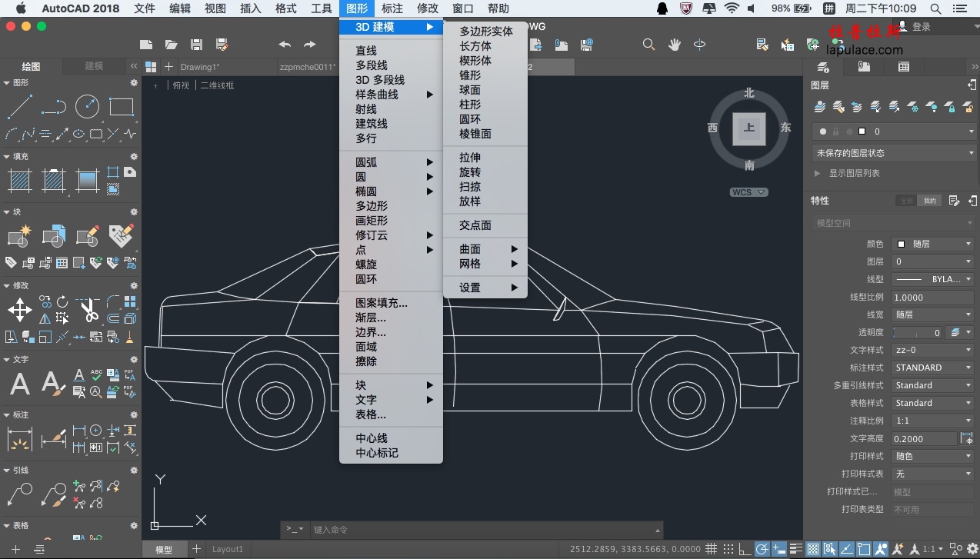Click the Move tool in the 修改 panel
The height and width of the screenshot is (559, 980).
coord(19,311)
